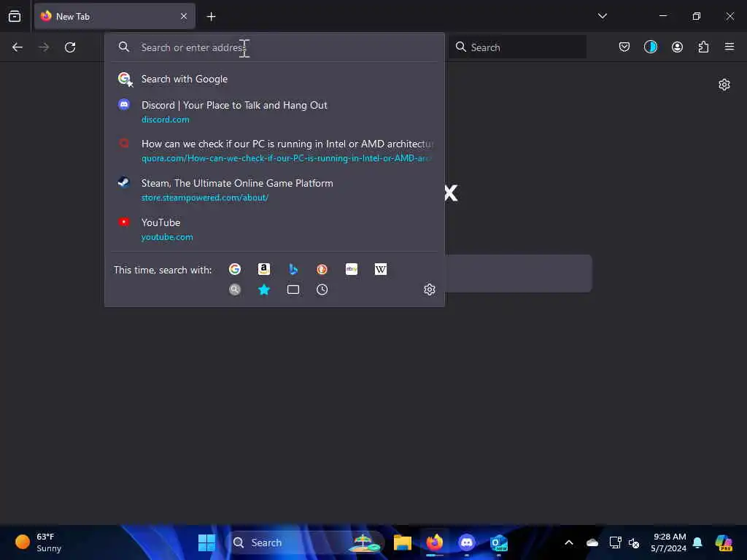Open the Quora Intel or AMD suggestion

tap(274, 150)
